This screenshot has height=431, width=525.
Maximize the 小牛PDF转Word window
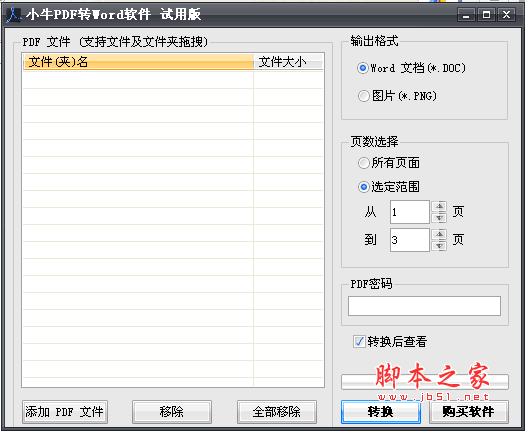click(486, 15)
